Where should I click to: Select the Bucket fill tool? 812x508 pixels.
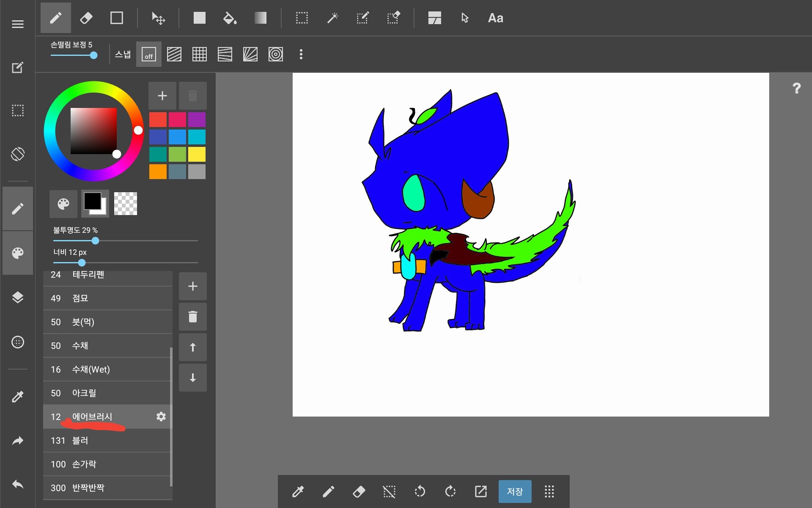(x=230, y=18)
